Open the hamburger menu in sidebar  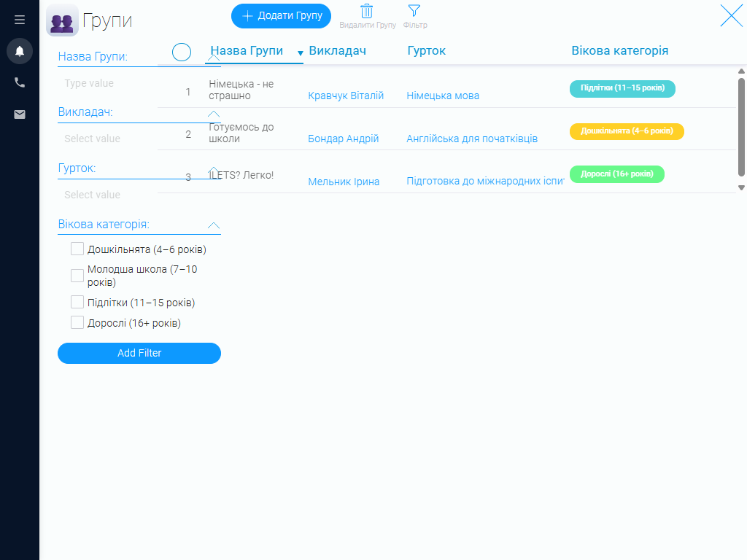20,20
